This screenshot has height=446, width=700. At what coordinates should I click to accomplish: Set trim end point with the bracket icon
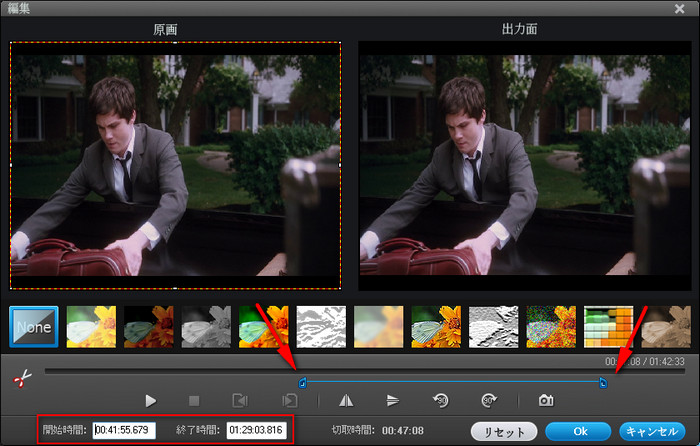point(290,400)
